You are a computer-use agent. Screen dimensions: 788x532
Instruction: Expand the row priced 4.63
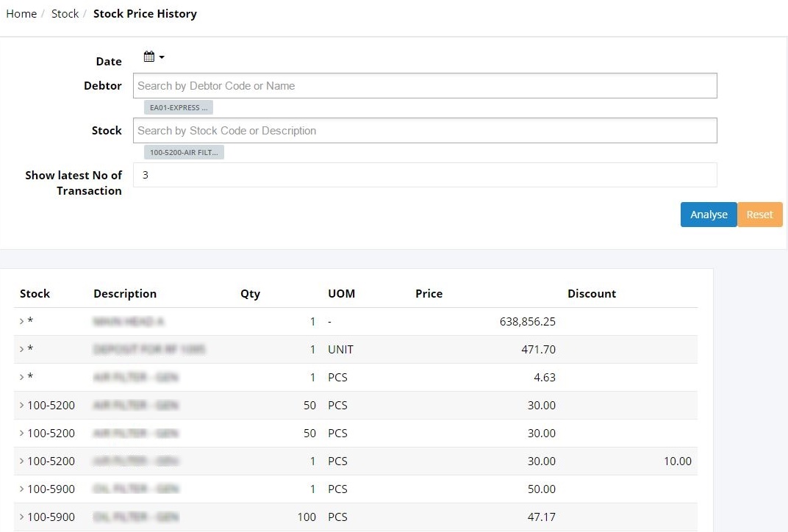[x=21, y=377]
